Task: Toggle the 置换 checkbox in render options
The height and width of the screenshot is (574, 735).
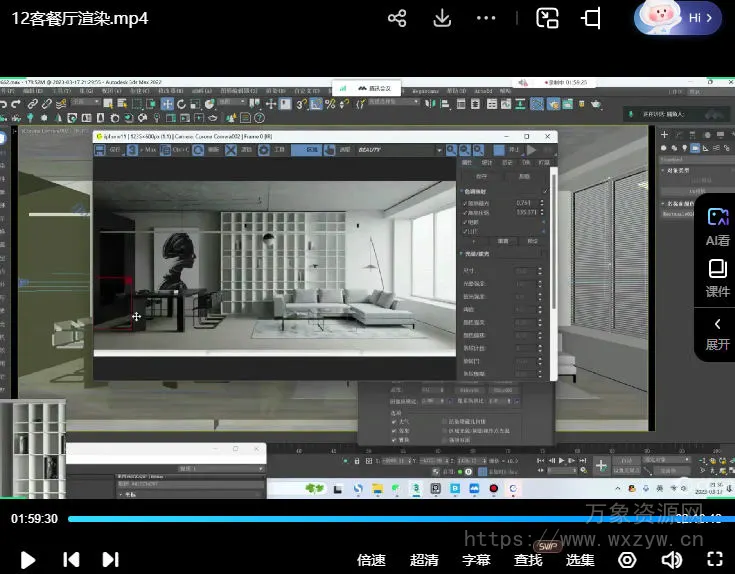Action: pyautogui.click(x=394, y=439)
